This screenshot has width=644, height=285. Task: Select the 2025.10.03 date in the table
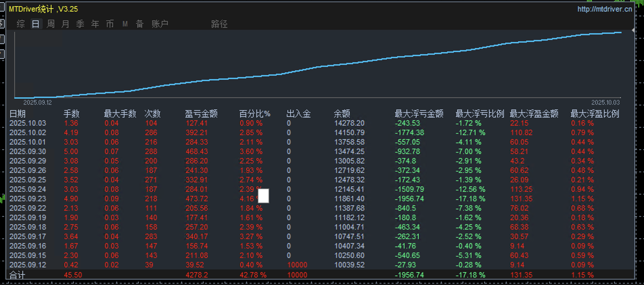pyautogui.click(x=28, y=123)
